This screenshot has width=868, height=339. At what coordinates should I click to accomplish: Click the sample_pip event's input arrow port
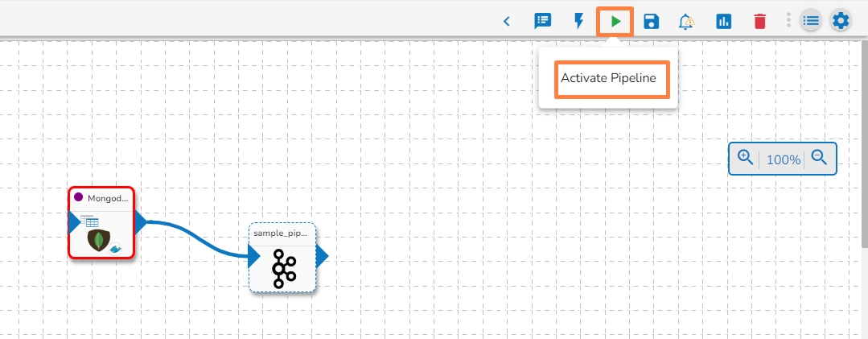(255, 257)
